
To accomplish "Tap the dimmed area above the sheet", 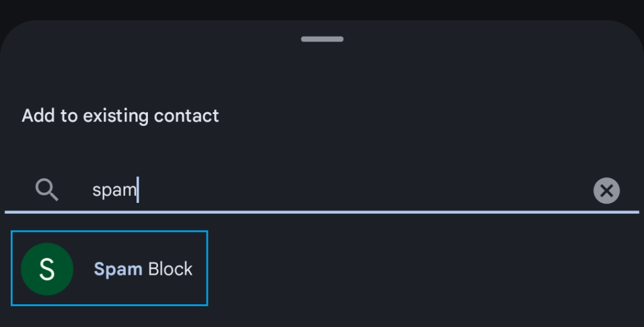I will coord(322,8).
